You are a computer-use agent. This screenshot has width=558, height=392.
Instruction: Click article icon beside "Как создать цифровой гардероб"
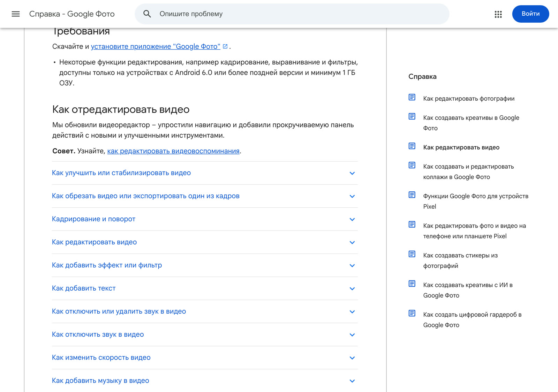(x=412, y=313)
